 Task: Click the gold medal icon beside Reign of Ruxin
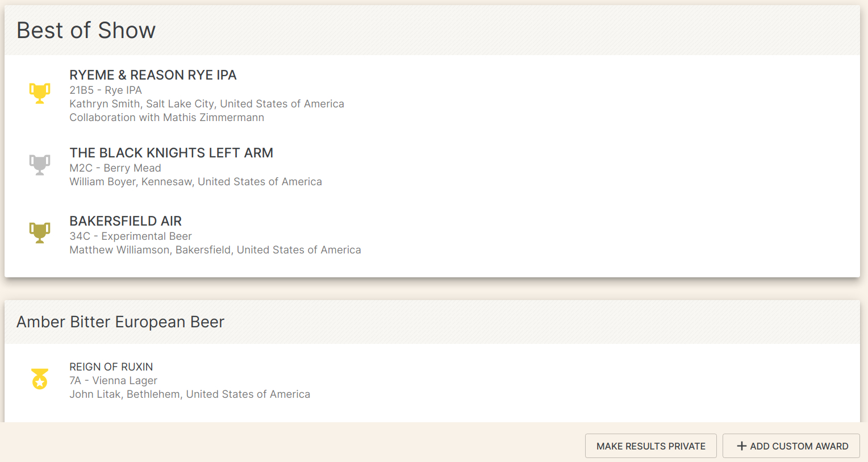tap(40, 378)
